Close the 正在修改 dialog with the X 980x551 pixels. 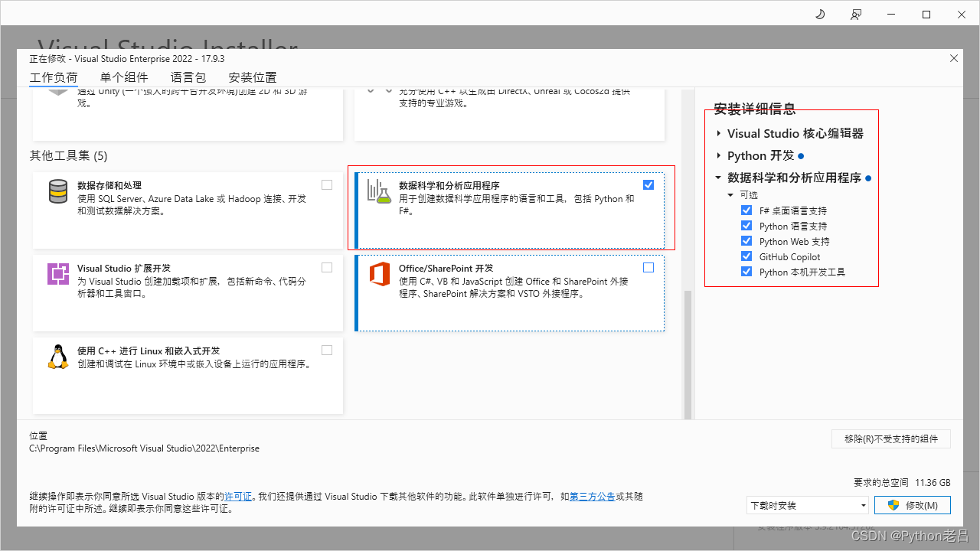[954, 58]
